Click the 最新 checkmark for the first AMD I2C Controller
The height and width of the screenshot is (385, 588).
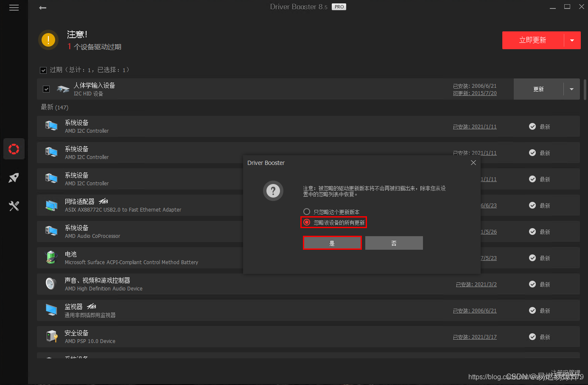(x=532, y=126)
